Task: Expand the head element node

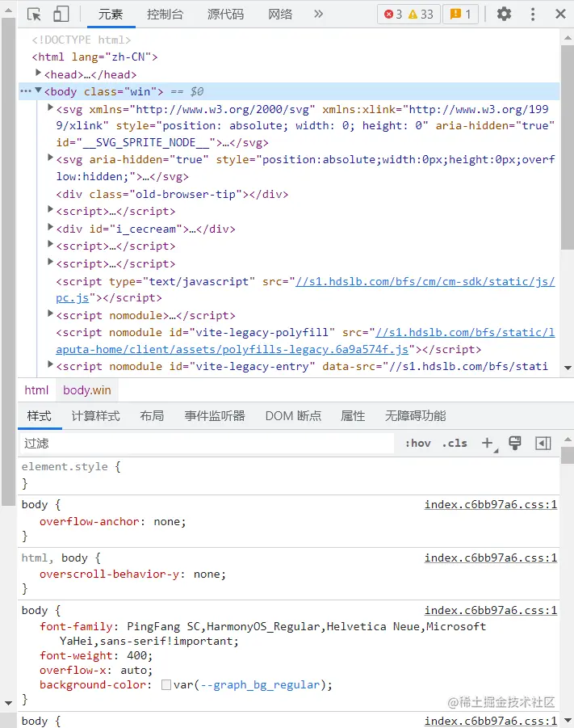Action: tap(39, 73)
